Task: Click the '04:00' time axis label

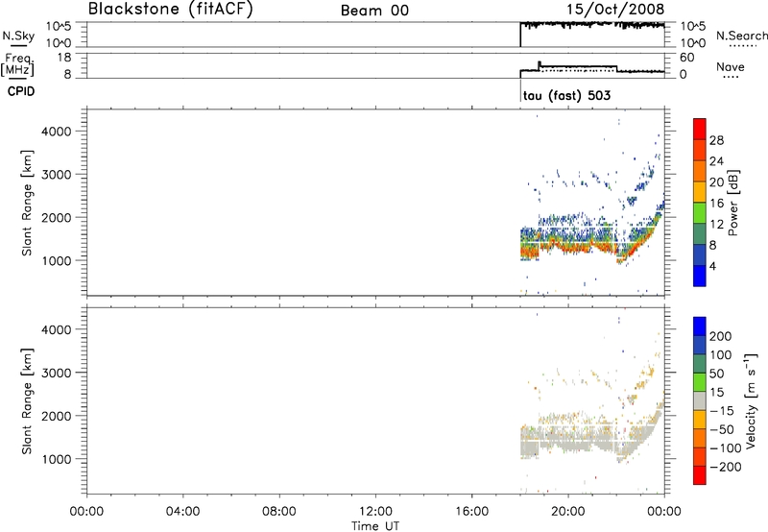Action: coord(182,512)
